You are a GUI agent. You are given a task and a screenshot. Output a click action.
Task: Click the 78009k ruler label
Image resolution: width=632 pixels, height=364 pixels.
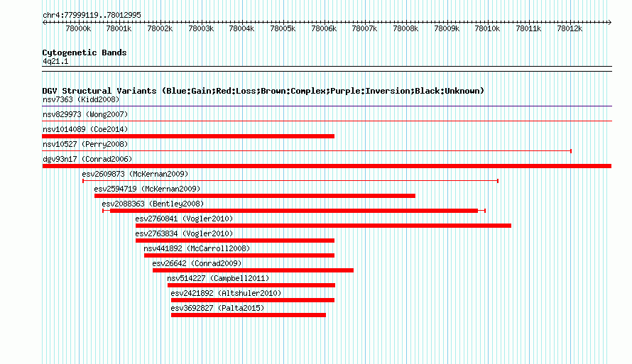(x=447, y=28)
